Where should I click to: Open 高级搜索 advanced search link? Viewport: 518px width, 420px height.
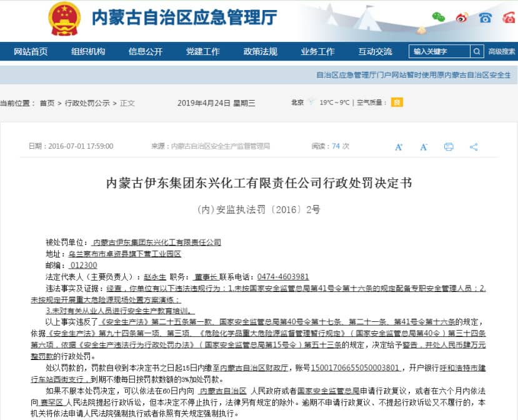[x=502, y=51]
